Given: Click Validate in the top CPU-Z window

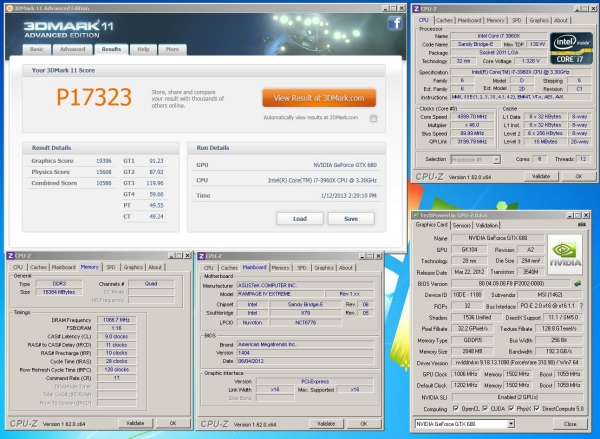Looking at the screenshot, I should coord(541,176).
